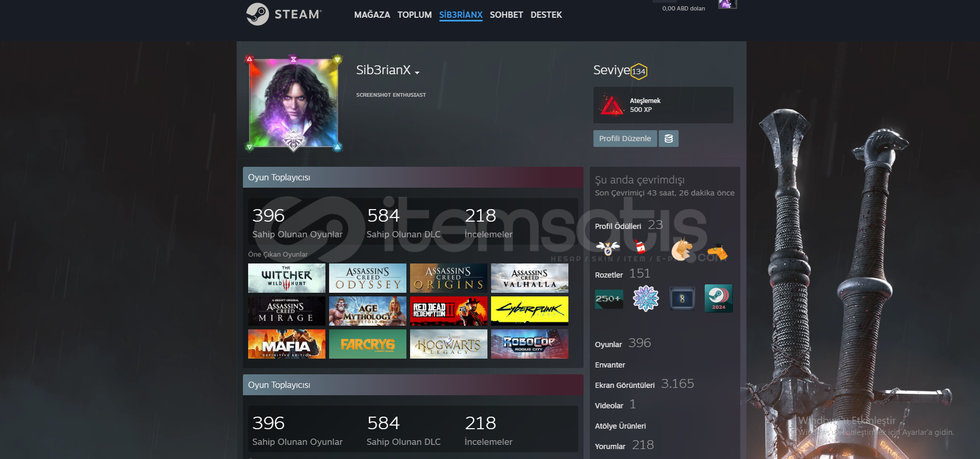The image size is (980, 459).
Task: Click the 250+ games badge icon
Action: coord(609,299)
